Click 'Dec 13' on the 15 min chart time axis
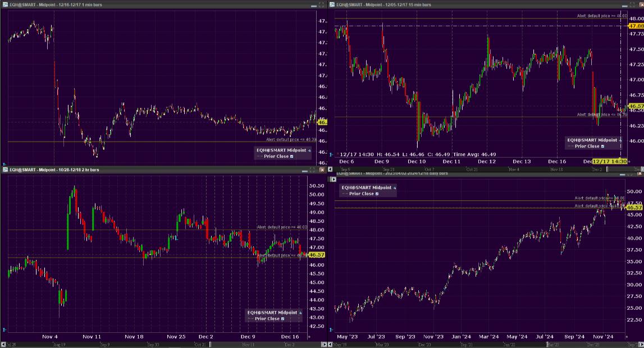 pyautogui.click(x=522, y=161)
